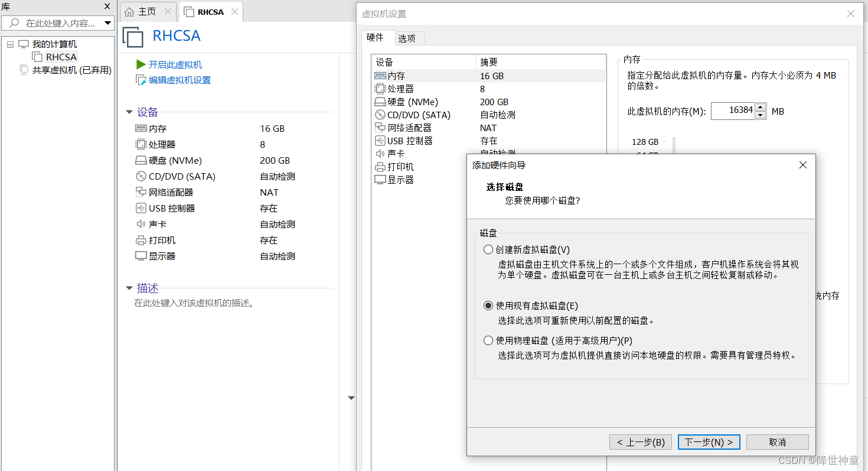The image size is (868, 471).
Task: Click the NAT value in settings hardware list
Action: click(488, 128)
